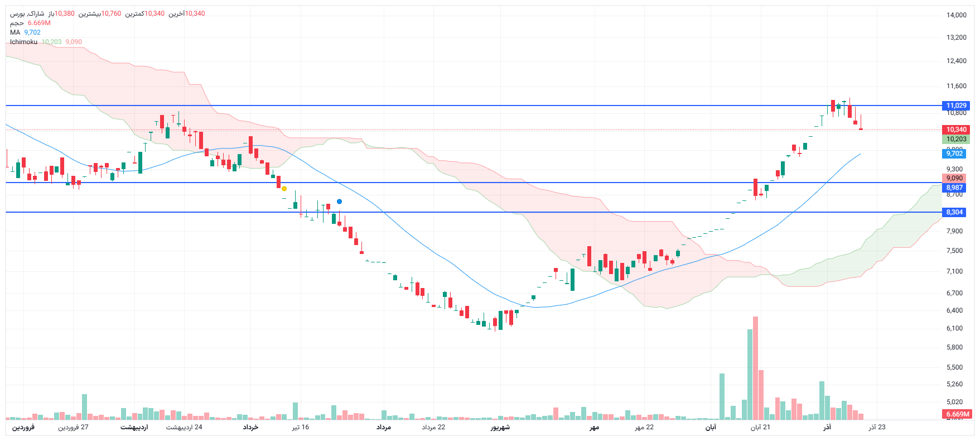980x441 pixels.
Task: Select the 11,029 horizontal line price tag
Action: click(956, 106)
